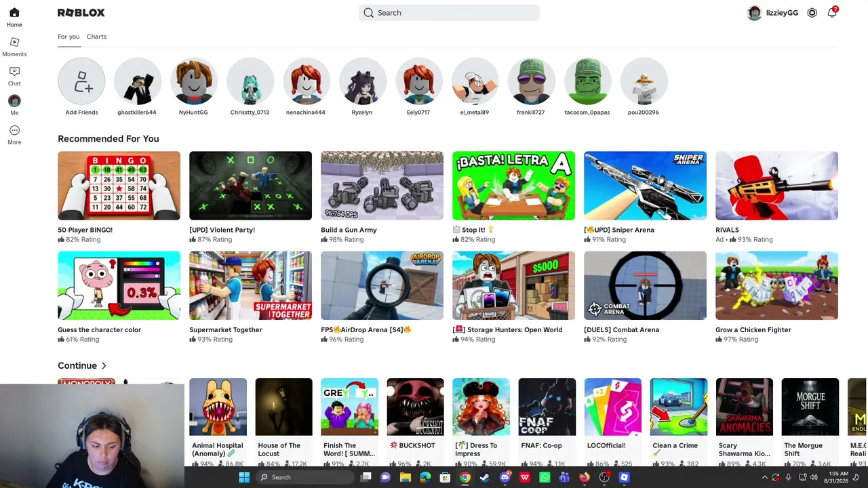The height and width of the screenshot is (488, 868).
Task: Continue playing BUCKSHOT
Action: point(415,407)
